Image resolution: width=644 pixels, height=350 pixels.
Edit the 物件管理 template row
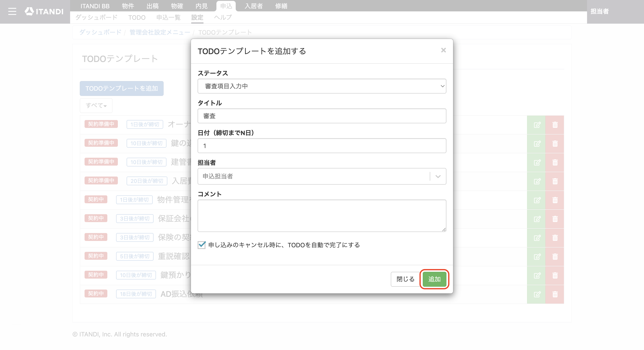coord(536,200)
